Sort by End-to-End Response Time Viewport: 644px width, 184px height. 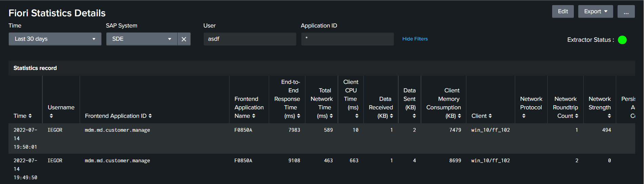tap(298, 116)
